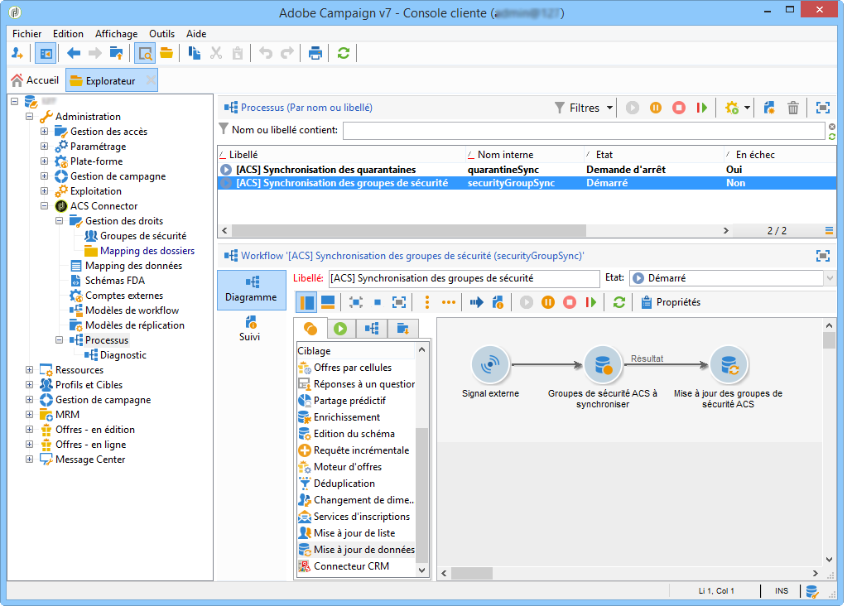Select the Mise à jour des groupes node
This screenshot has height=616, width=852.
tap(729, 364)
